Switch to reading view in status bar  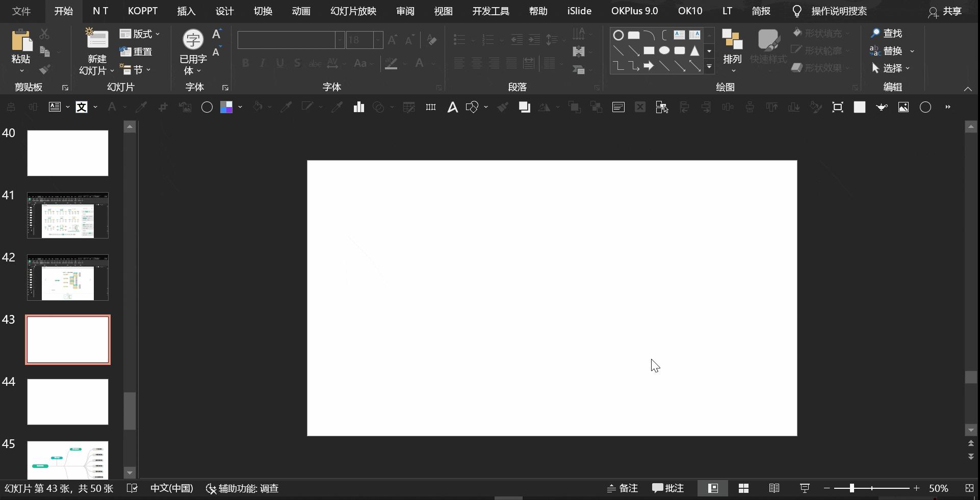[774, 488]
